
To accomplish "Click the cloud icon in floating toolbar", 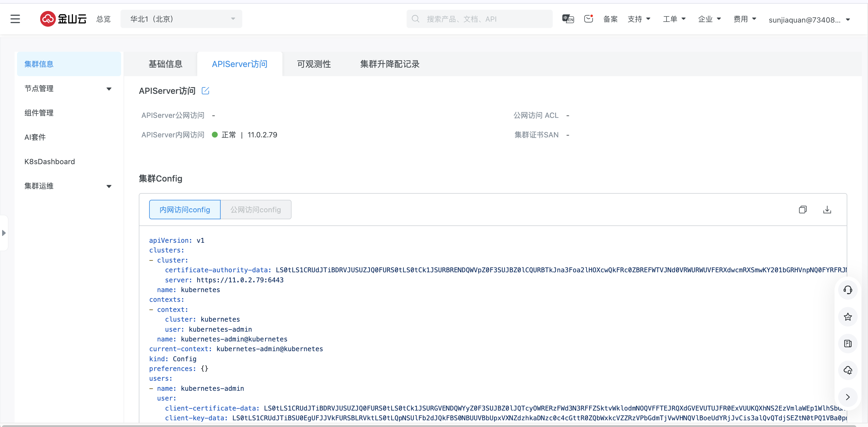I will pos(847,370).
